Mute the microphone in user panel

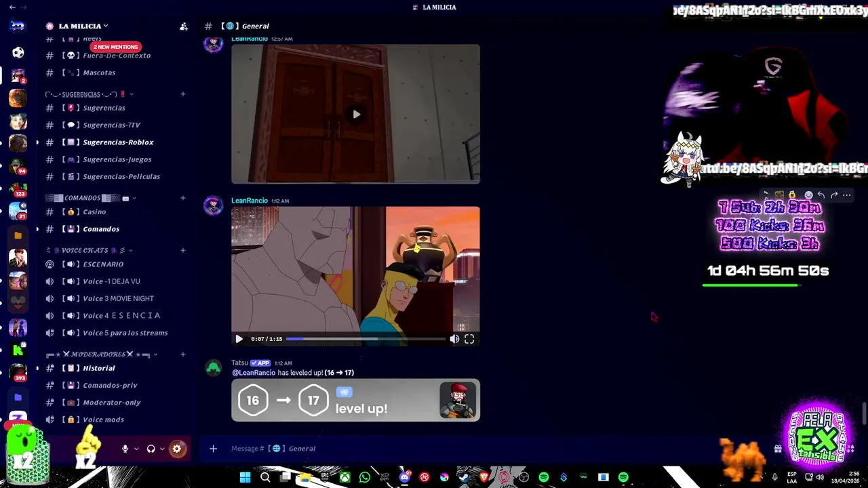[125, 449]
